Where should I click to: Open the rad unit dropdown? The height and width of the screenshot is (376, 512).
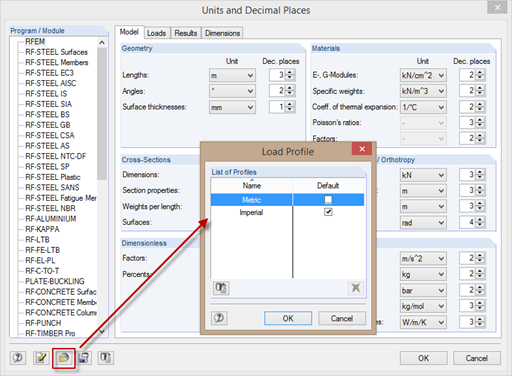coord(423,222)
